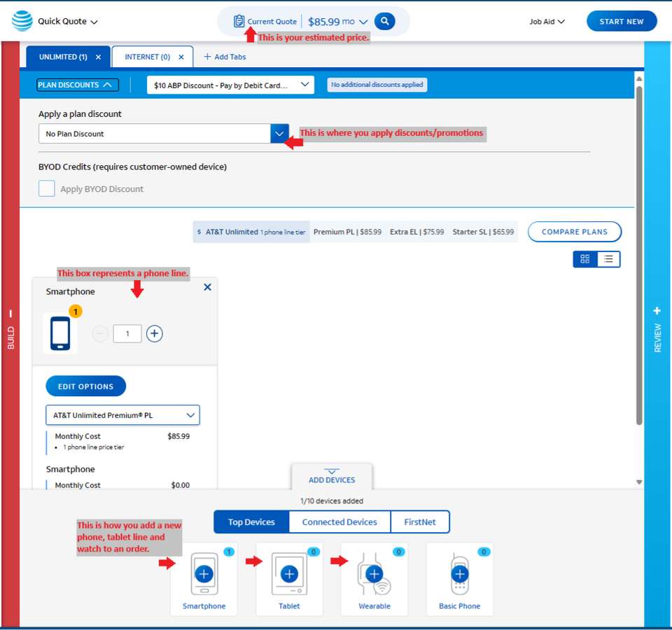Click the EDIT OPTIONS button
Image resolution: width=672 pixels, height=630 pixels.
[85, 386]
